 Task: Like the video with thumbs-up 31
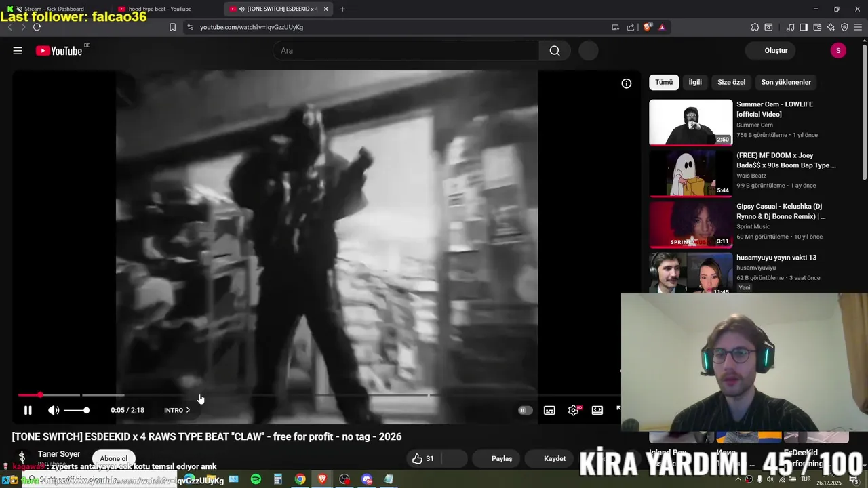pos(422,459)
